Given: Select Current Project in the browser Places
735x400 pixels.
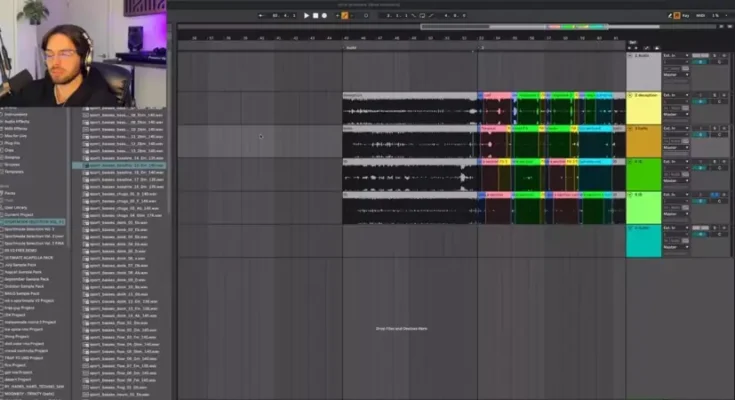Looking at the screenshot, I should point(22,214).
